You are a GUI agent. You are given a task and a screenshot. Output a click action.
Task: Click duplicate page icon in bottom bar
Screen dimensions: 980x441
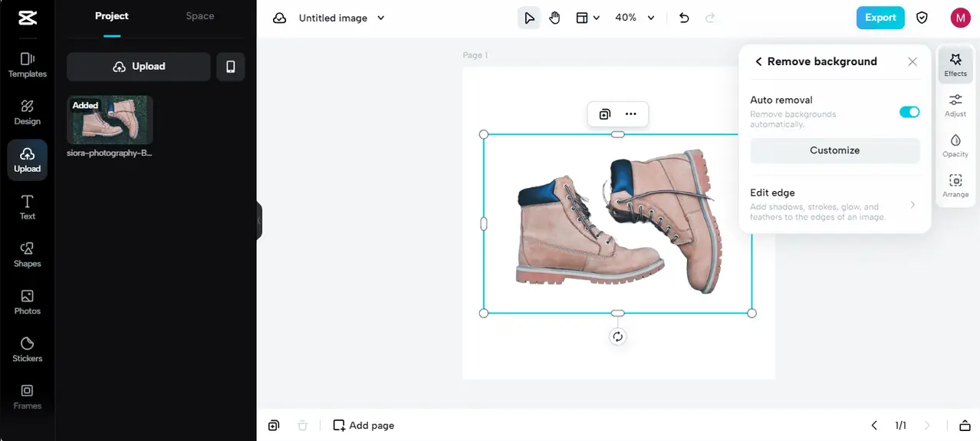tap(274, 426)
